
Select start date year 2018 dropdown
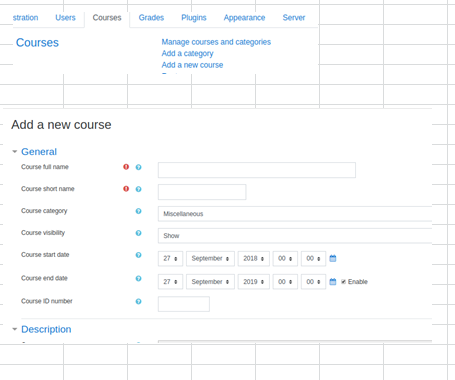pos(254,258)
